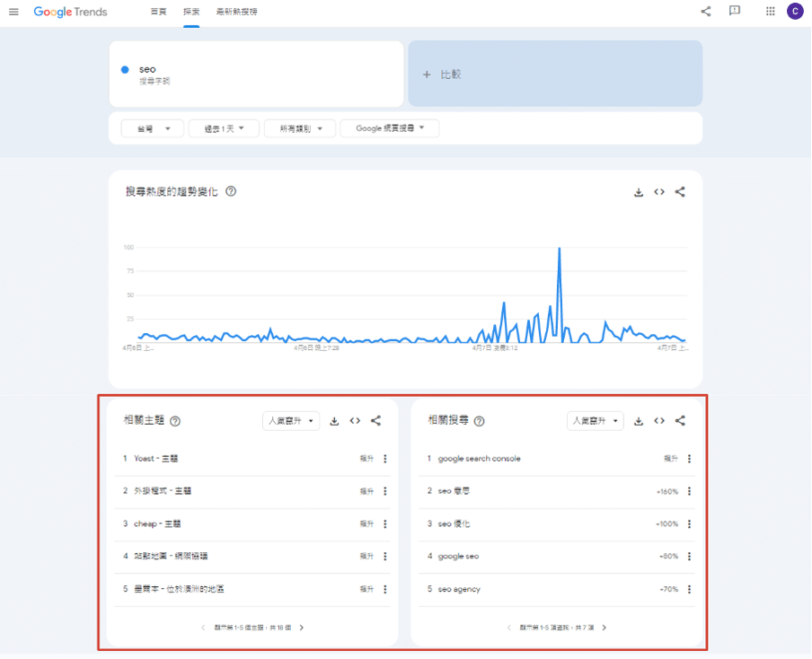Screen dimensions: 812x659
Task: Go to the 首頁 (Home) tab
Action: click(x=158, y=12)
